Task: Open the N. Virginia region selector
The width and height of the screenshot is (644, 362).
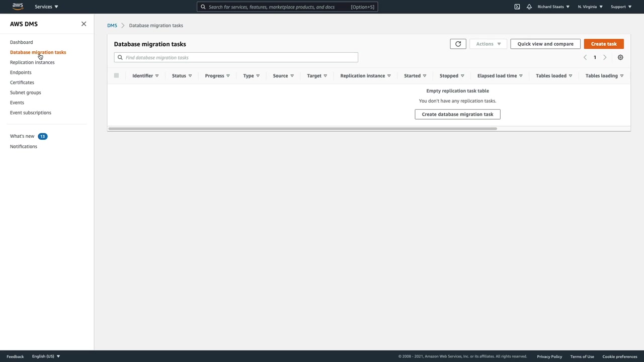Action: click(x=590, y=7)
